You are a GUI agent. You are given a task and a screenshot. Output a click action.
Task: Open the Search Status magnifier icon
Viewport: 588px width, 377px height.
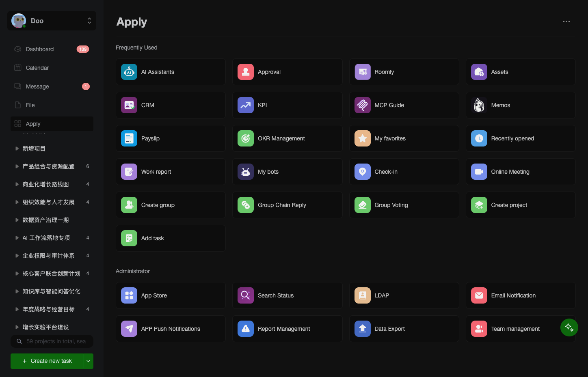click(x=246, y=295)
